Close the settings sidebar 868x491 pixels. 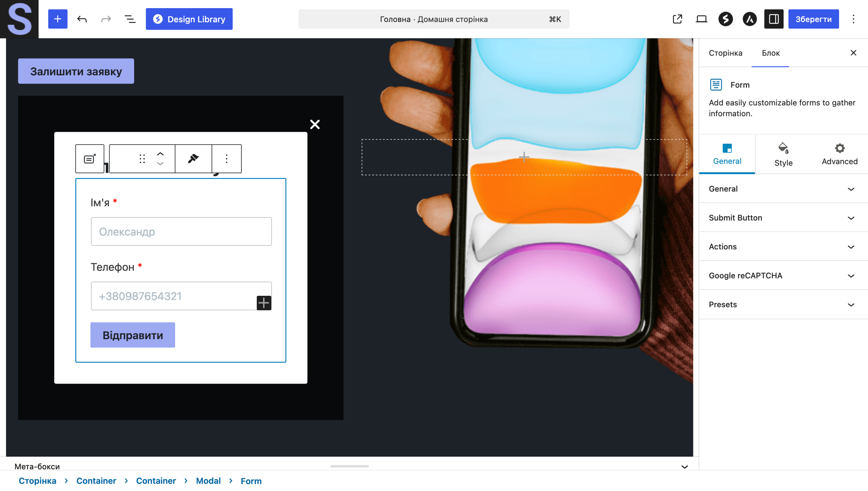pos(853,53)
